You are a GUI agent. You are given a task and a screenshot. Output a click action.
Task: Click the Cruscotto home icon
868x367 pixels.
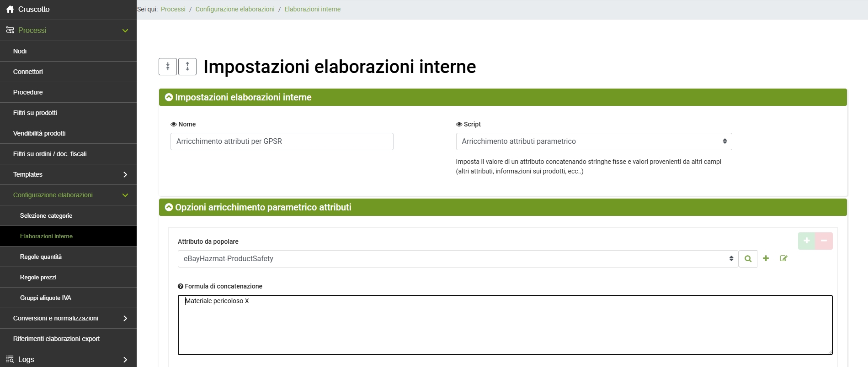tap(10, 9)
